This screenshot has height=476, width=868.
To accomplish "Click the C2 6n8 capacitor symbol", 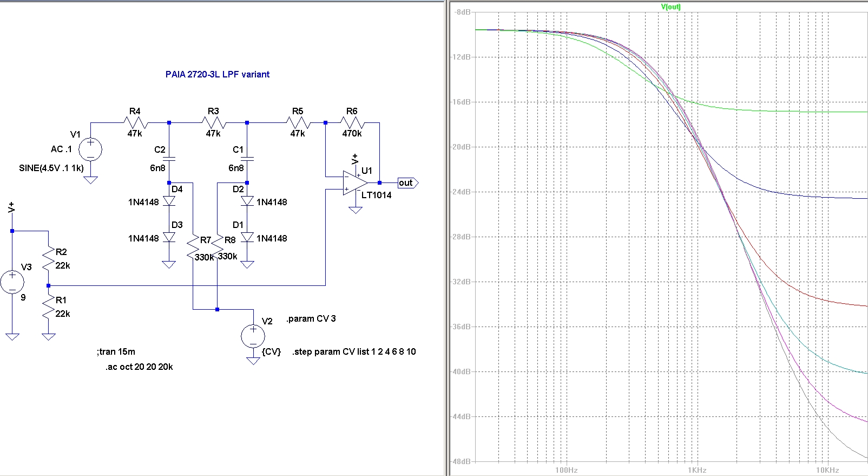I will tap(169, 159).
